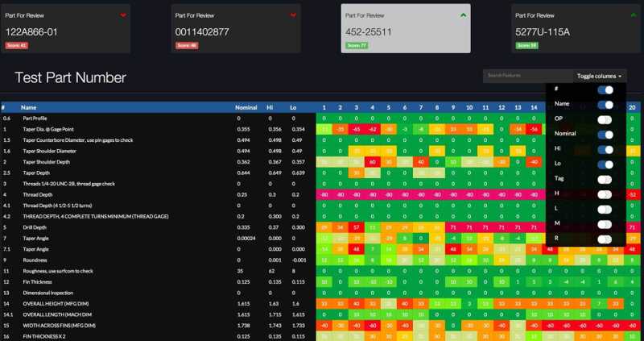Open part card 0011402877
This screenshot has height=341, width=644.
coord(236,29)
